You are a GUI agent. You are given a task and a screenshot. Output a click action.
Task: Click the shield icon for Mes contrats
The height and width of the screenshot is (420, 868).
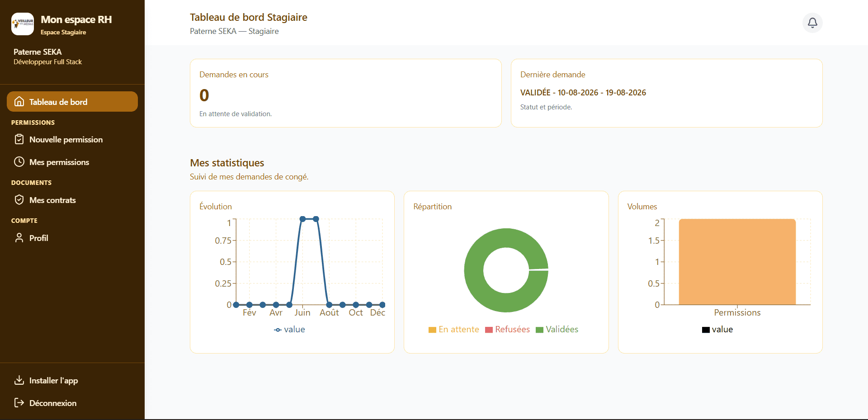tap(19, 200)
